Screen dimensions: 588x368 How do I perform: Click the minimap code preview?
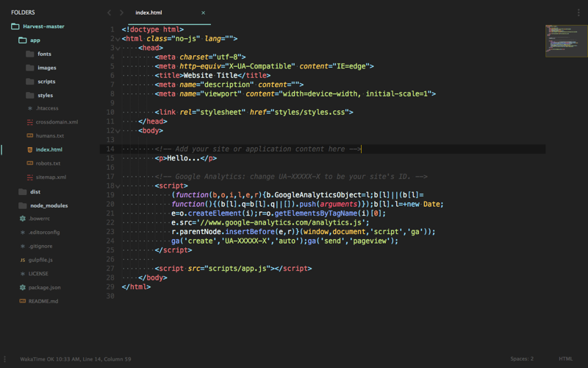[x=566, y=41]
